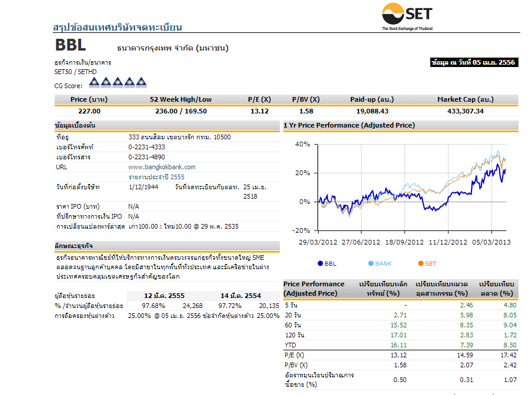
Task: Click the Market Cap (ลบ.) column header
Action: click(465, 99)
